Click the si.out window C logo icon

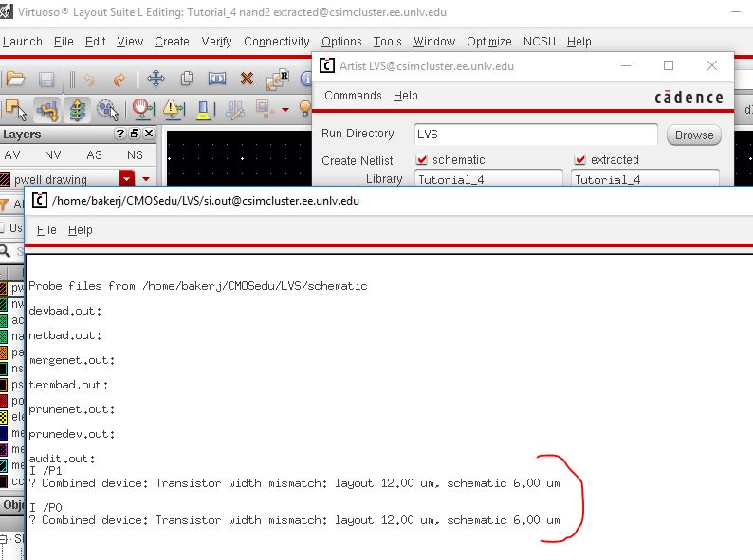pos(40,200)
